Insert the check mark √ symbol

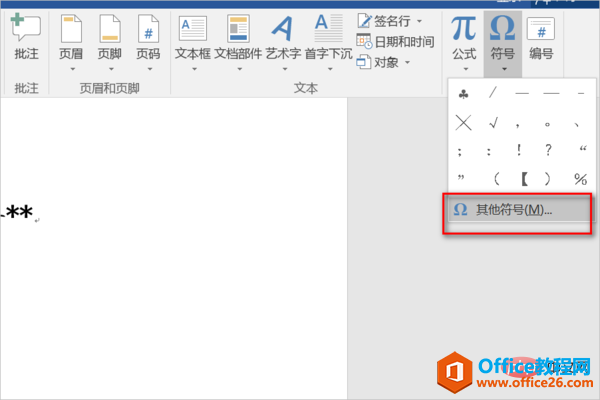492,123
